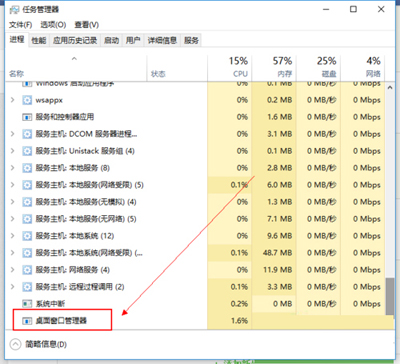Click the 桌面窗口管理器 process icon
This screenshot has height=364, width=400.
[27, 321]
